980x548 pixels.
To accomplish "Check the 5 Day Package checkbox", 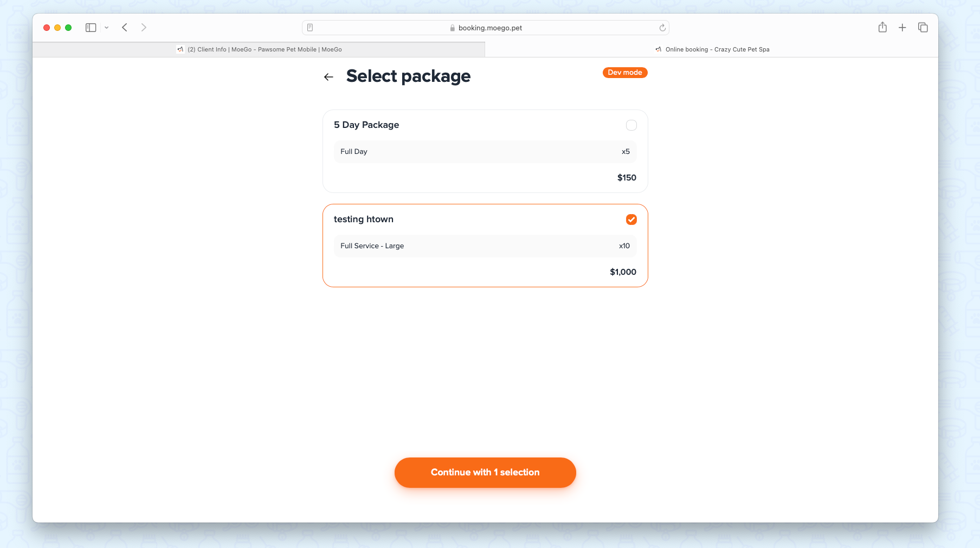I will coord(631,125).
